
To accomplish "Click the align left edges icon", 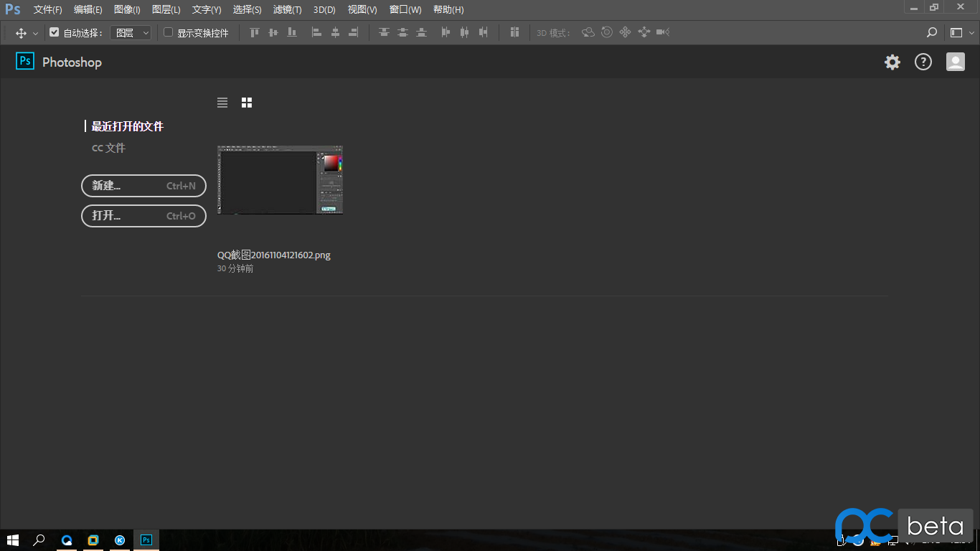I will tap(316, 32).
